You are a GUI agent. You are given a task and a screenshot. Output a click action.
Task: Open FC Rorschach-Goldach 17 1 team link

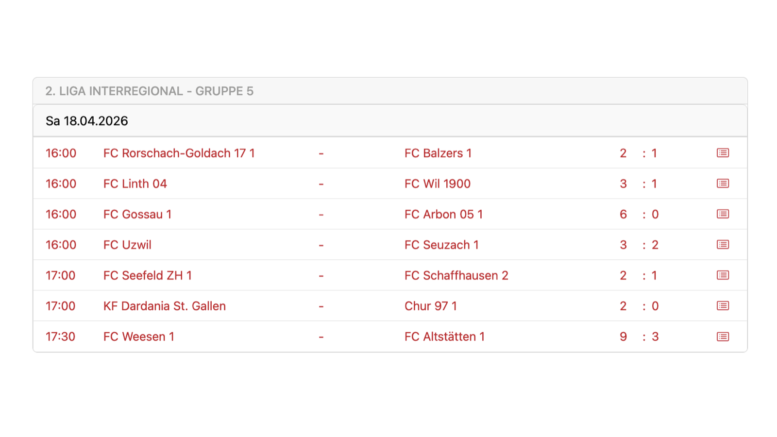(179, 153)
